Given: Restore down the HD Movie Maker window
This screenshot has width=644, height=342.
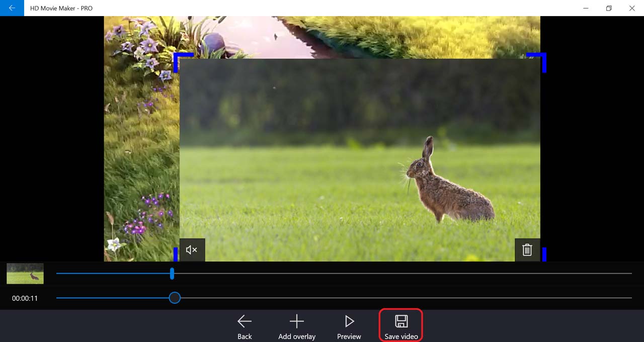Looking at the screenshot, I should pyautogui.click(x=609, y=8).
